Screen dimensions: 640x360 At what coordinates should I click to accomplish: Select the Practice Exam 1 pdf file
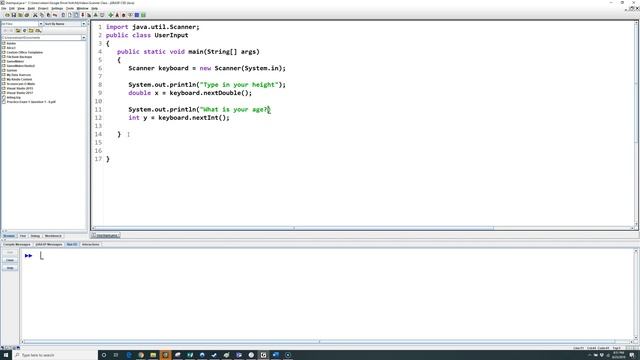[x=31, y=102]
